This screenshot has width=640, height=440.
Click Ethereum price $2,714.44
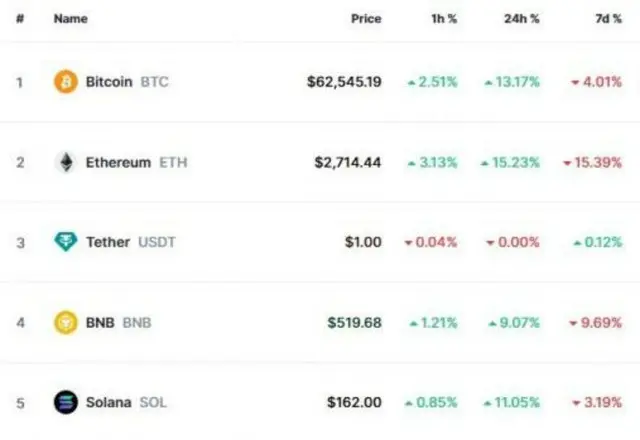pos(348,163)
